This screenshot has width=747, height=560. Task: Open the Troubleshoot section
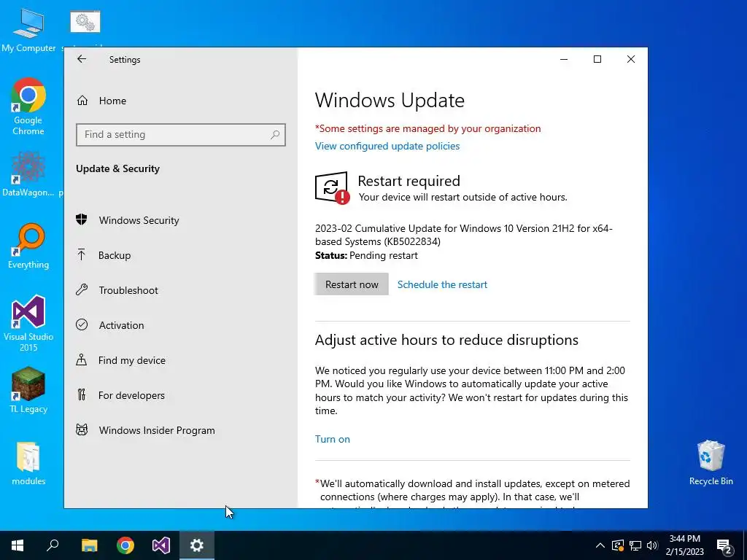(128, 290)
